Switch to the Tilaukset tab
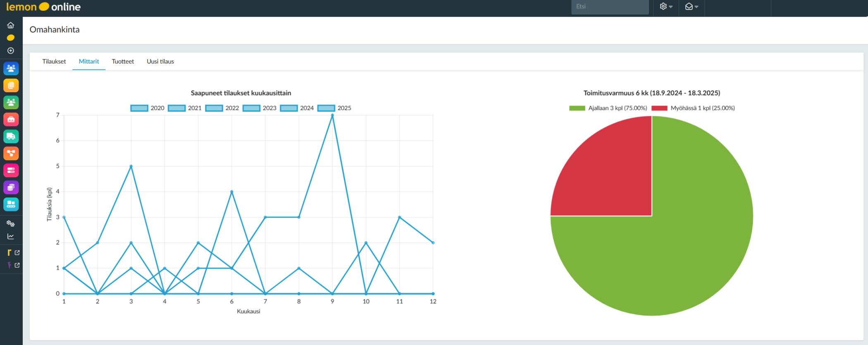The image size is (868, 345). [x=54, y=62]
